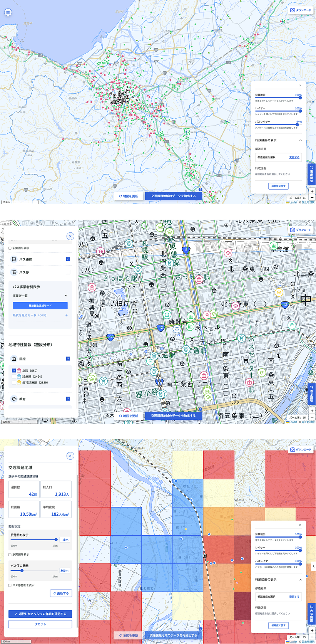Click the バス停 bus stop icon
Screen dimensions: 316x644
pos(14,272)
